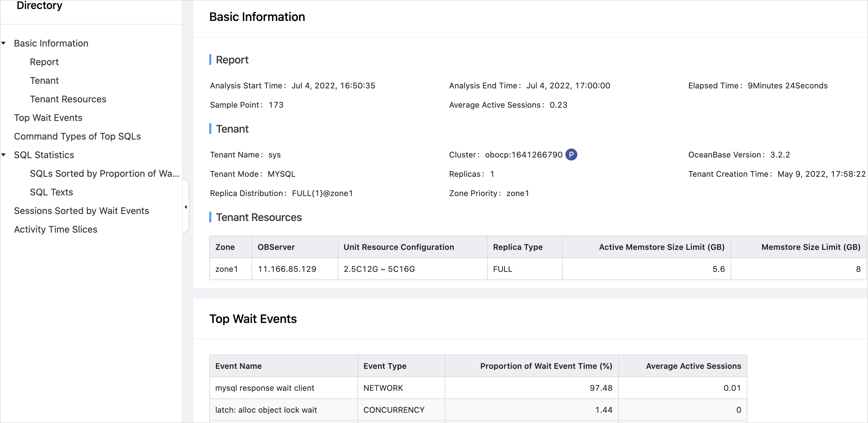Click the blue P badge next to cluster
The height and width of the screenshot is (423, 868).
pyautogui.click(x=571, y=155)
